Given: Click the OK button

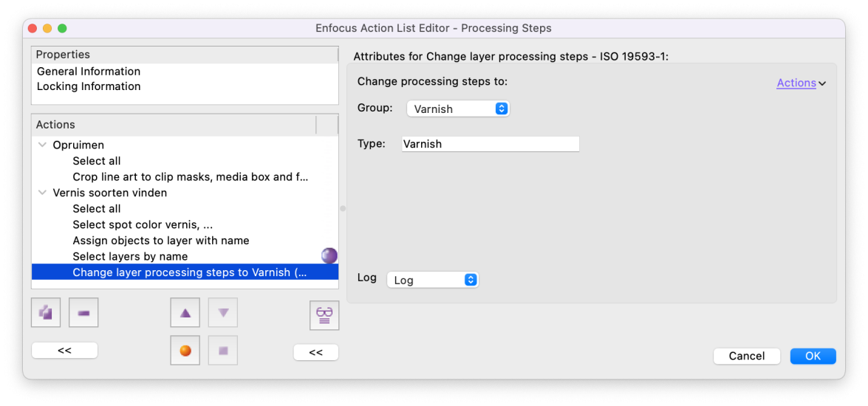Looking at the screenshot, I should tap(813, 357).
